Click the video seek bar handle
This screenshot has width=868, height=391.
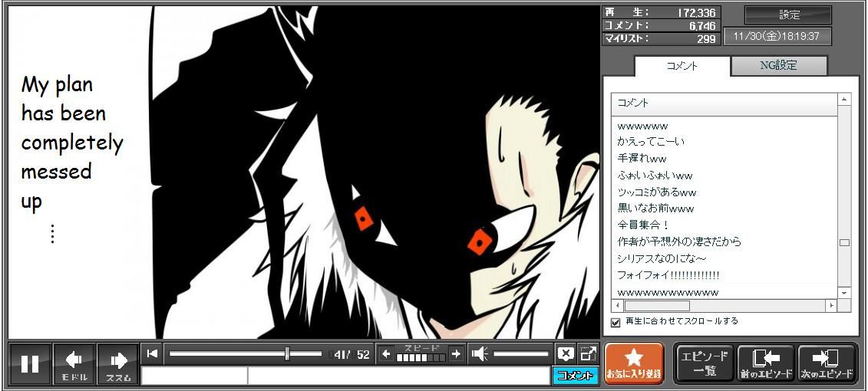[287, 353]
